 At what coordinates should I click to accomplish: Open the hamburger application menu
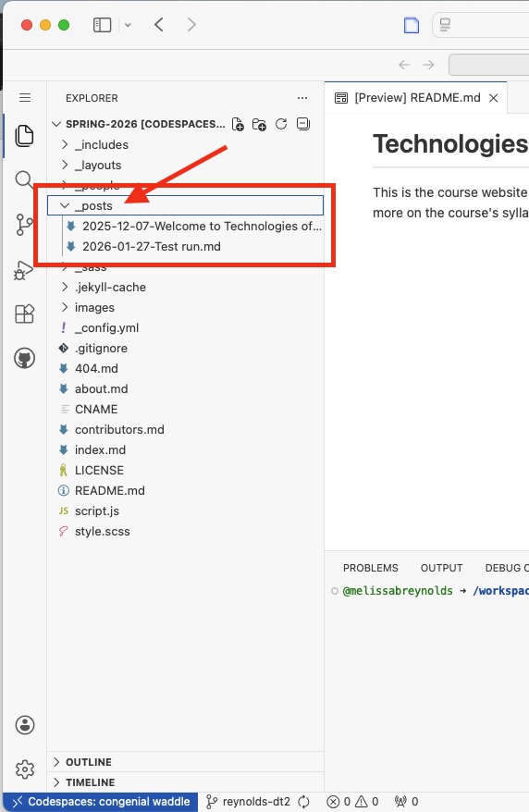[25, 98]
